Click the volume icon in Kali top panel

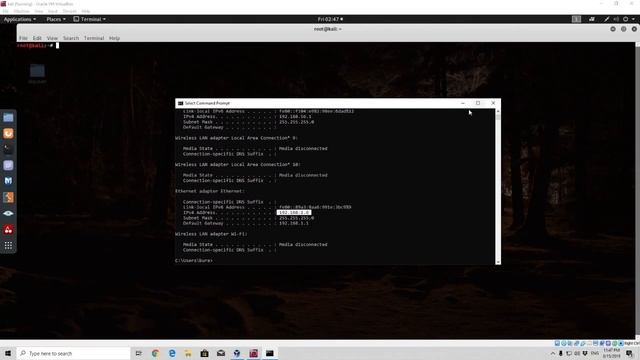616,19
